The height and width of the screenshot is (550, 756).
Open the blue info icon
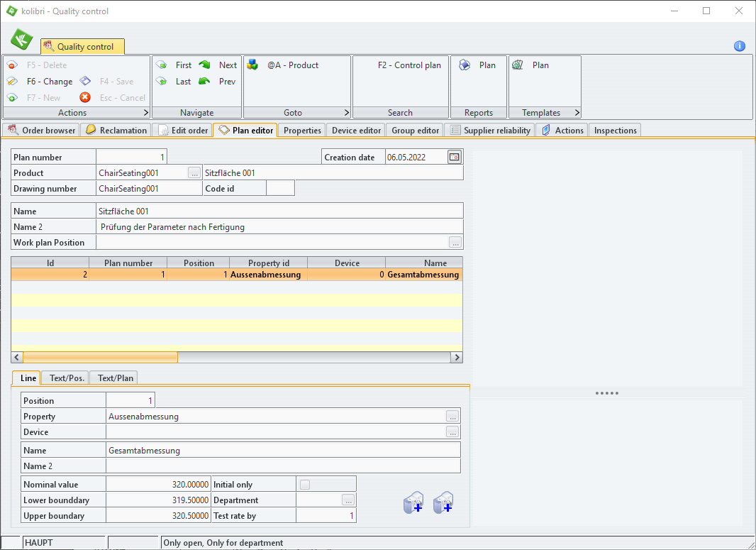click(740, 46)
